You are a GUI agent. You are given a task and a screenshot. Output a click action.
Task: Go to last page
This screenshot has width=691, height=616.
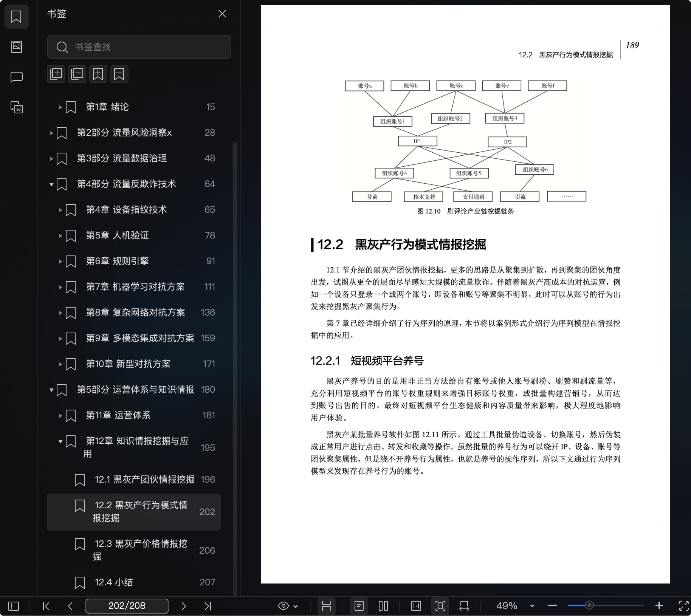[x=208, y=606]
